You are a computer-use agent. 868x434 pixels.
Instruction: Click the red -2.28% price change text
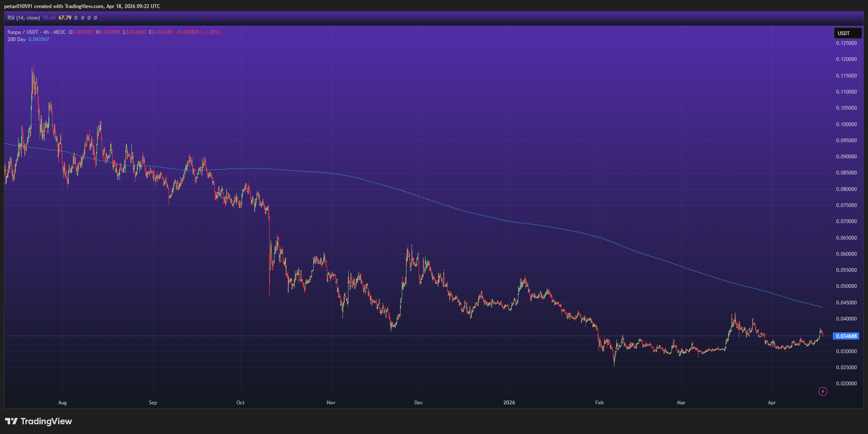pyautogui.click(x=211, y=32)
